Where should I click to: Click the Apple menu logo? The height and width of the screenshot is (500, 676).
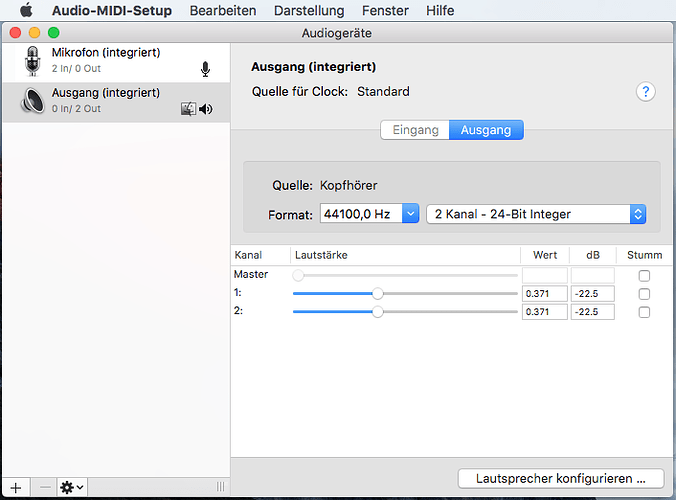(27, 11)
